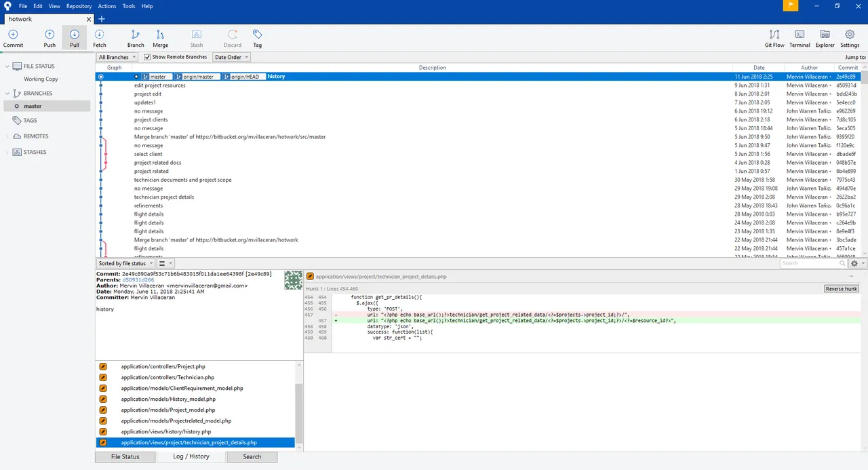Image resolution: width=868 pixels, height=470 pixels.
Task: Click the Commit toolbar icon
Action: tap(13, 35)
